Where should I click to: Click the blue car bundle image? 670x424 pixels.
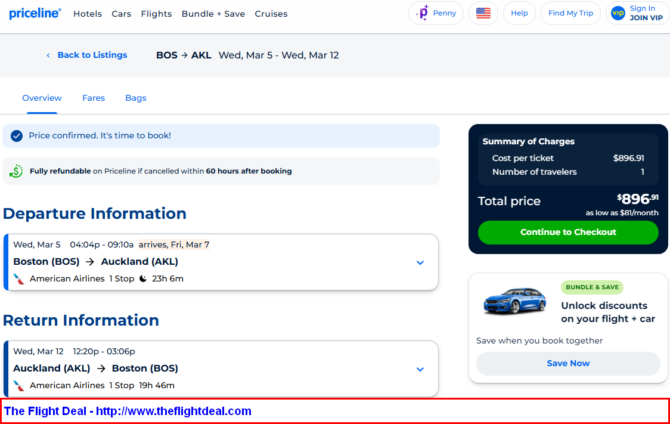pos(514,300)
